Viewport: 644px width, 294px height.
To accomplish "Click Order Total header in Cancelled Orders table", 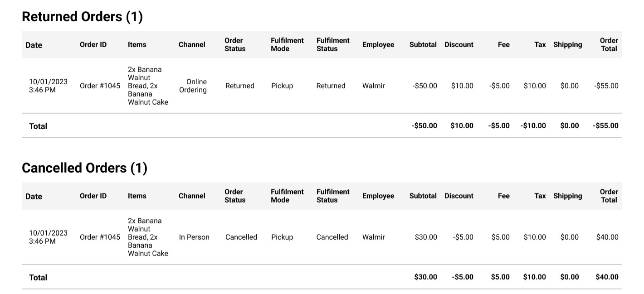I will pos(609,196).
